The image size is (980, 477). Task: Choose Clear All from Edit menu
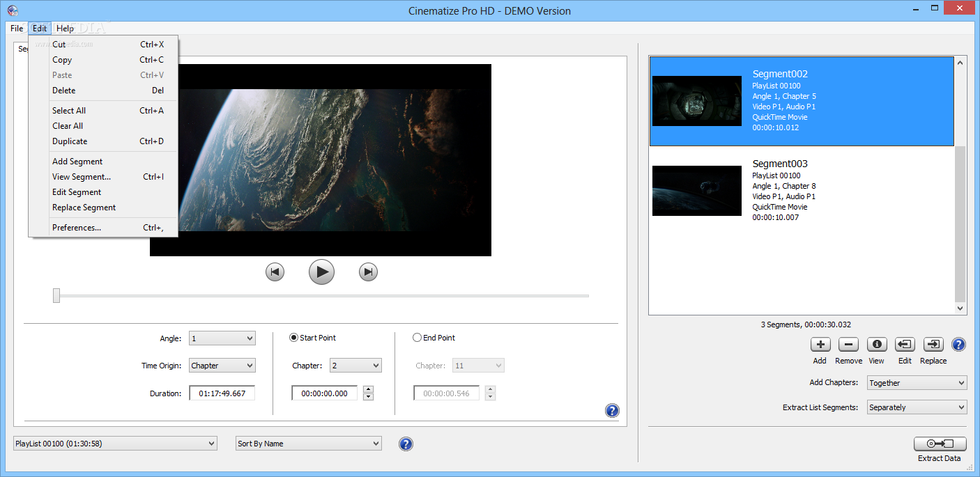click(103, 126)
